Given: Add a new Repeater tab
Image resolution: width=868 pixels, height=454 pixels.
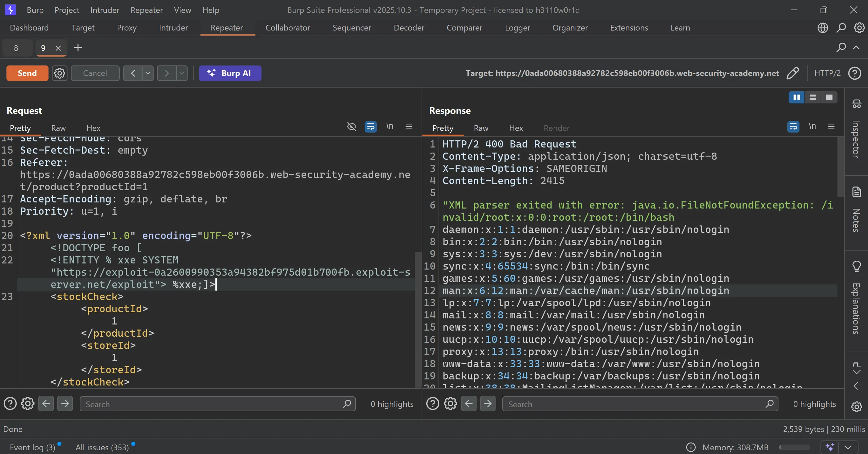Looking at the screenshot, I should coord(78,48).
